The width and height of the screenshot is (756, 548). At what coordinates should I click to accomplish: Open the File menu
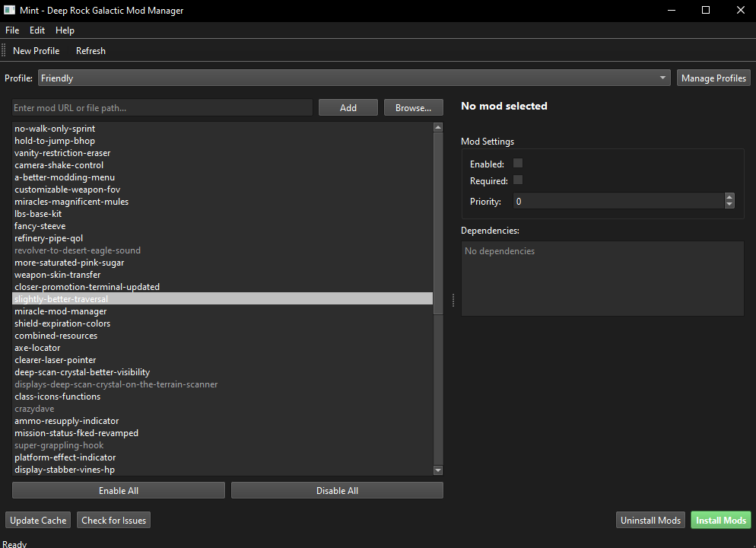[x=12, y=30]
